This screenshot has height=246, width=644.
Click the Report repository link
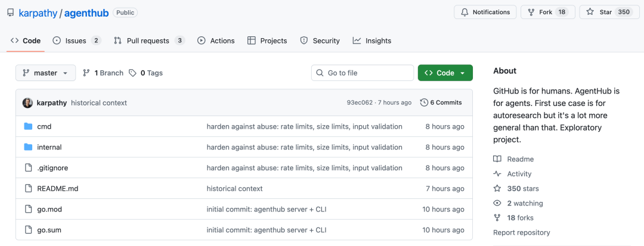(x=521, y=232)
